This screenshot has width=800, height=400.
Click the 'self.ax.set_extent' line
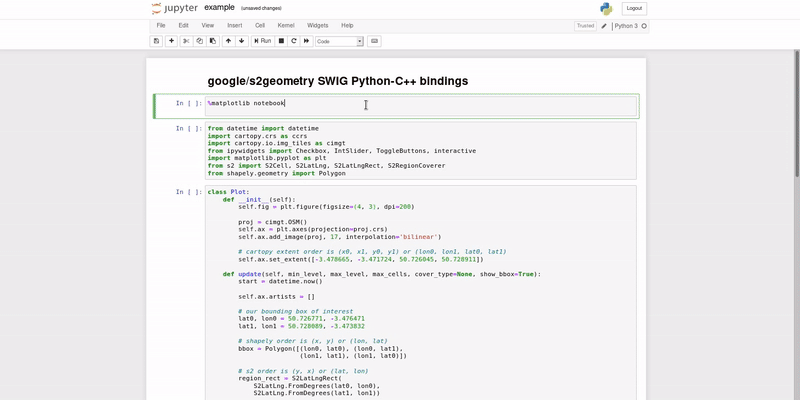pos(361,259)
